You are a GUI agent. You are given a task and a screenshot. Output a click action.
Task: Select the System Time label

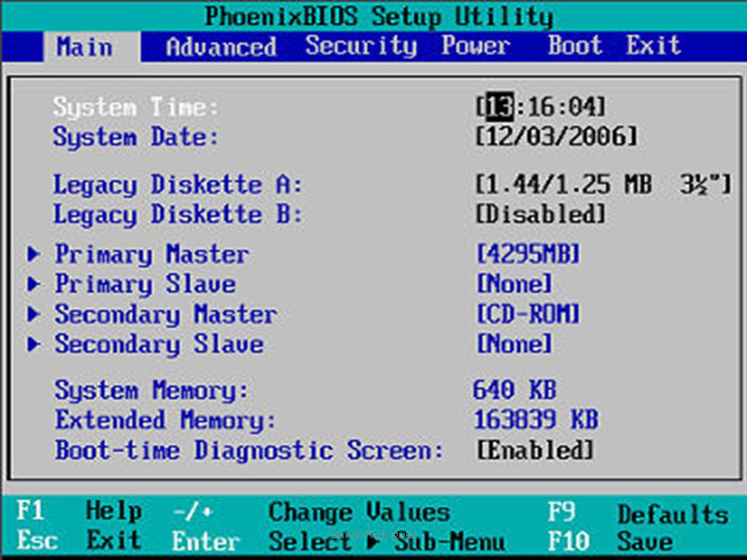[x=135, y=107]
